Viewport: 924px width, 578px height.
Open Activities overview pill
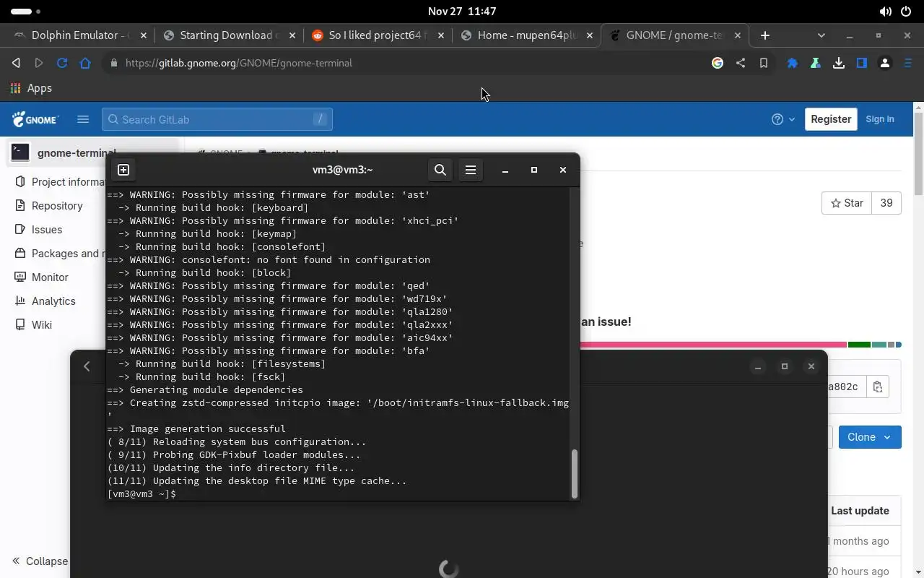[26, 12]
